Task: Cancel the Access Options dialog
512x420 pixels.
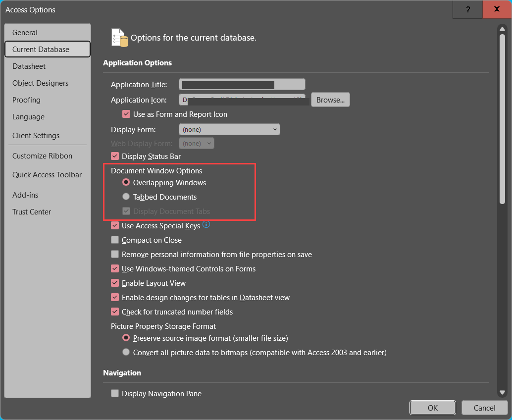Action: coord(484,408)
